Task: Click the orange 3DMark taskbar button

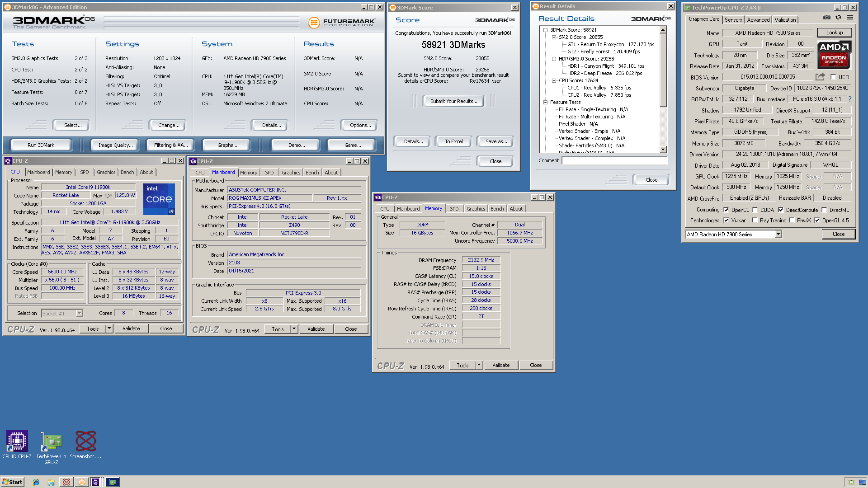Action: (82, 482)
